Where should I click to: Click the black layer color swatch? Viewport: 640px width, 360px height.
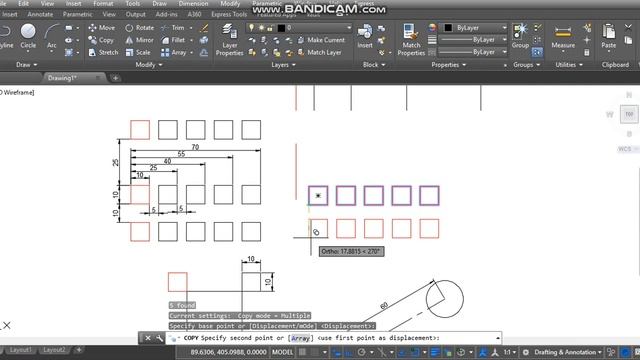[281, 28]
